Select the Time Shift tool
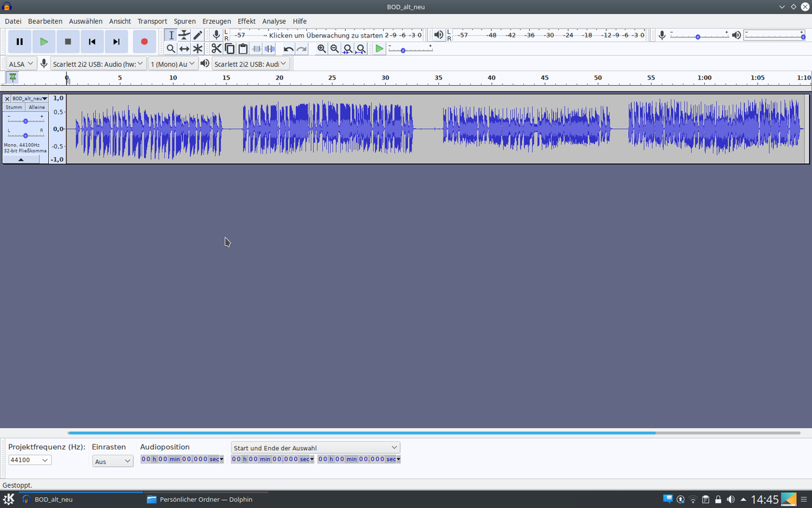812x508 pixels. coord(184,49)
